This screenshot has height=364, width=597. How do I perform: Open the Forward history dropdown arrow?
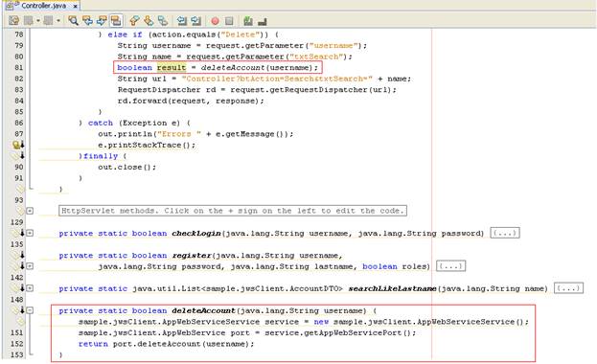click(58, 20)
